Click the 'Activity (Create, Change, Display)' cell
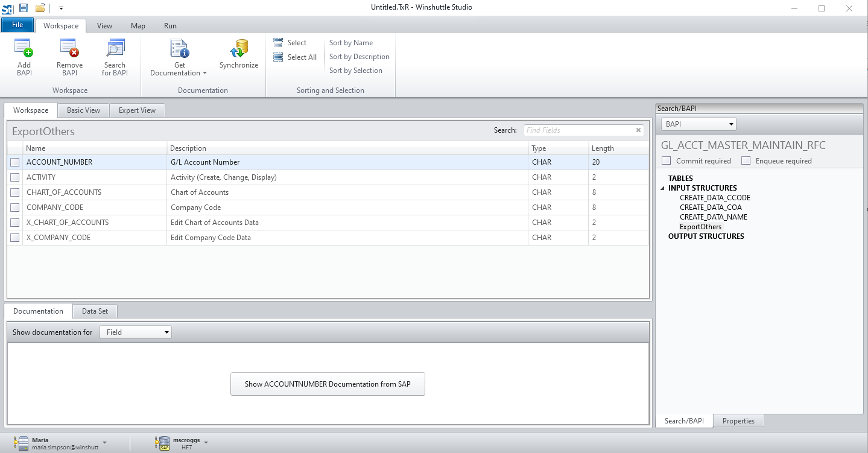The width and height of the screenshot is (868, 453). click(347, 177)
